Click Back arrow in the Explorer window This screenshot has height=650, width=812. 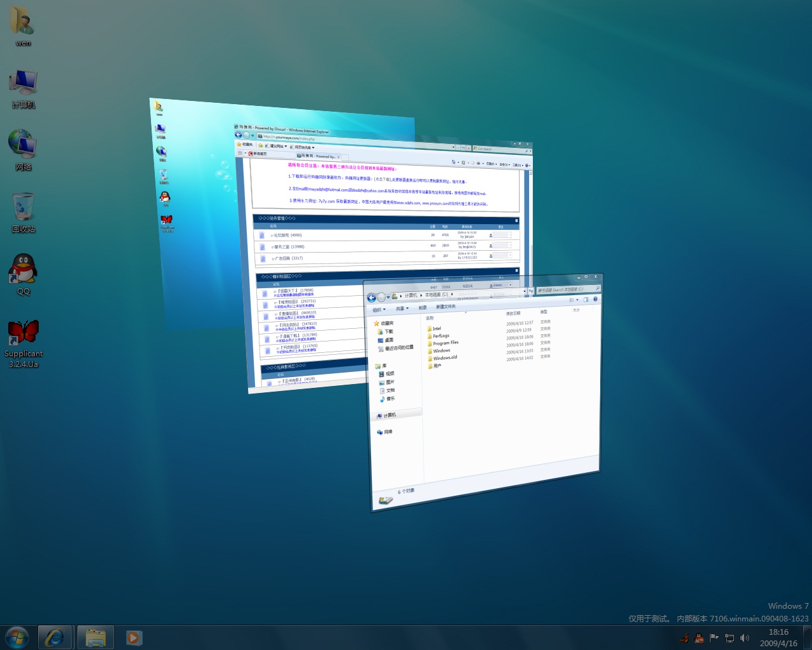pos(371,298)
